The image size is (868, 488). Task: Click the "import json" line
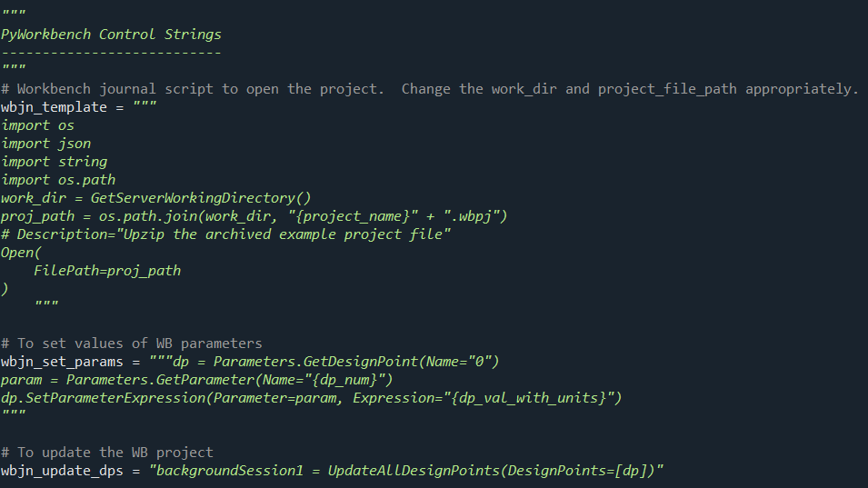click(x=45, y=144)
